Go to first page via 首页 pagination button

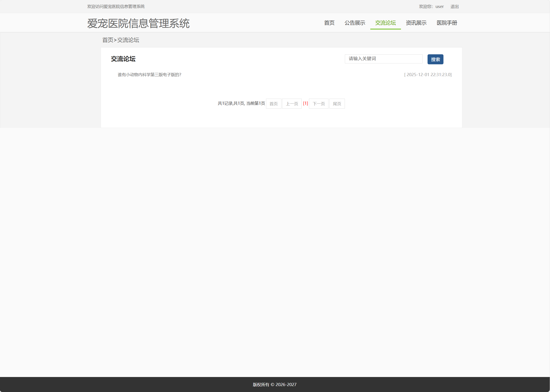point(274,104)
